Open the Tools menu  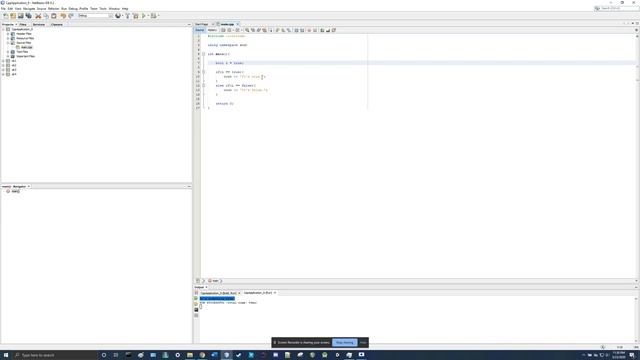coord(103,9)
